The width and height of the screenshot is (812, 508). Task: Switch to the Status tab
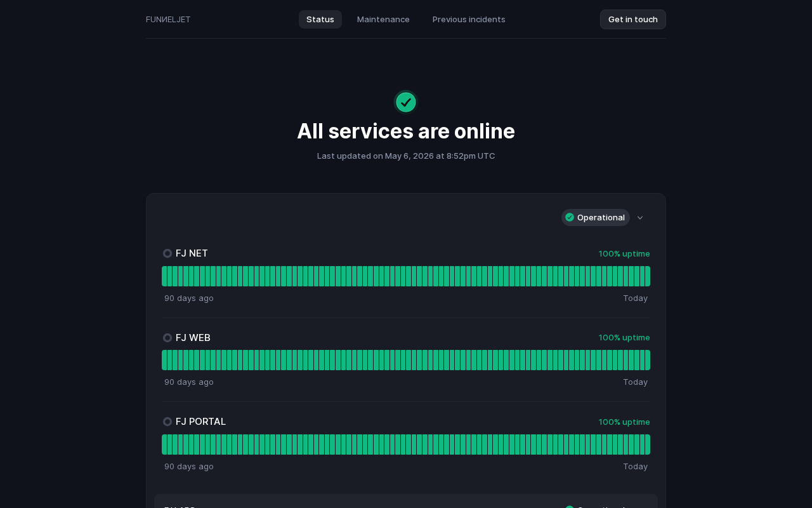[x=320, y=19]
